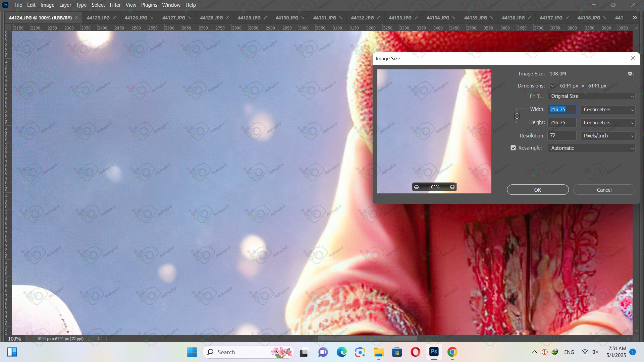
Task: Toggle the constrain proportions chain link
Action: (517, 116)
